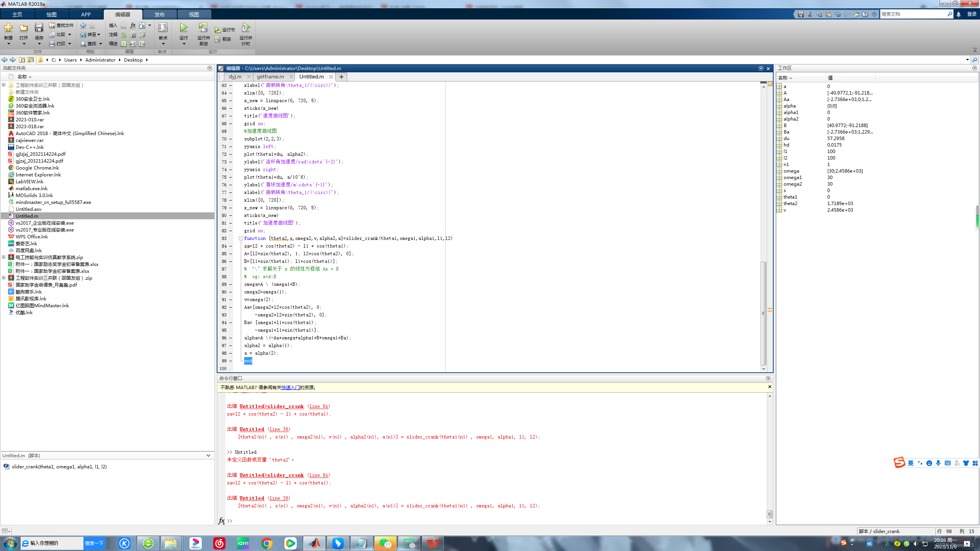
Task: Expand the 电工技能与实训仿真教学系统.zip tree item
Action: tap(4, 257)
